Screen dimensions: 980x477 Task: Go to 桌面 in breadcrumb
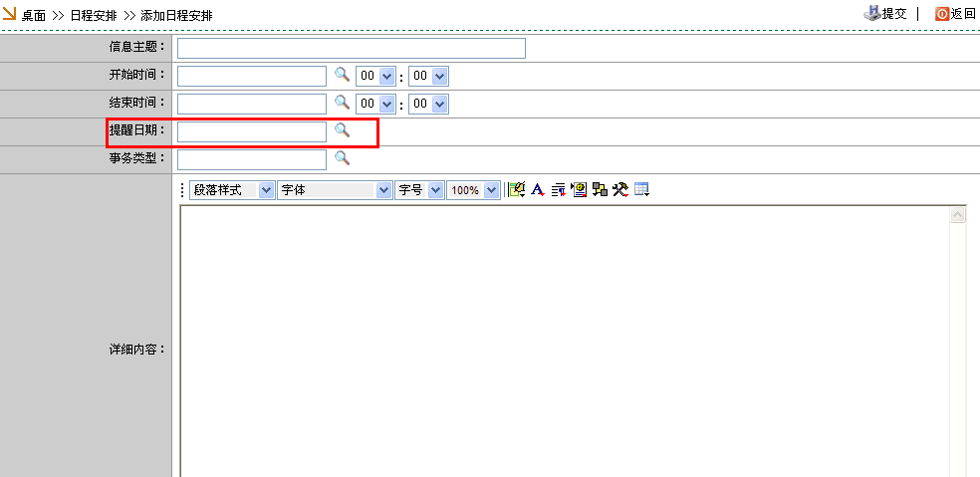pyautogui.click(x=34, y=16)
